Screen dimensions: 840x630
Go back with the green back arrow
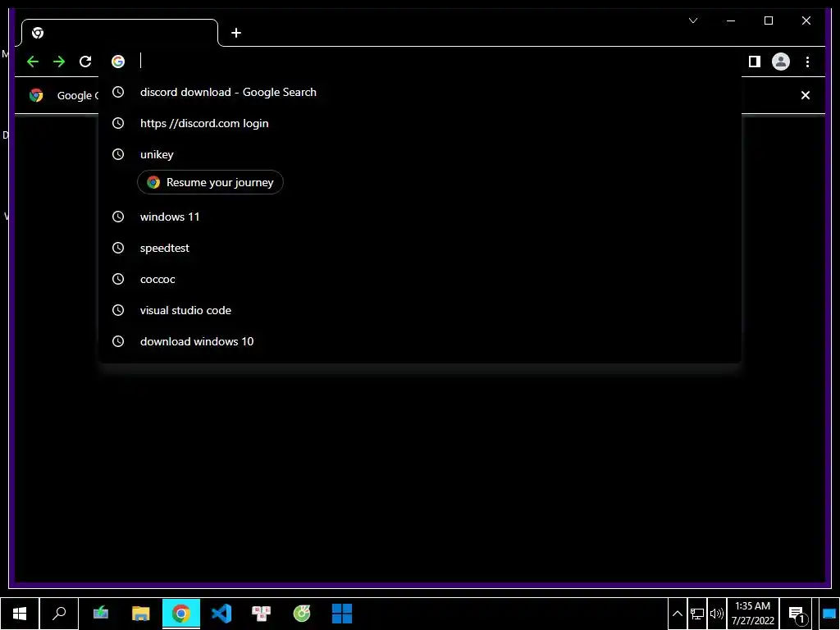pos(33,62)
